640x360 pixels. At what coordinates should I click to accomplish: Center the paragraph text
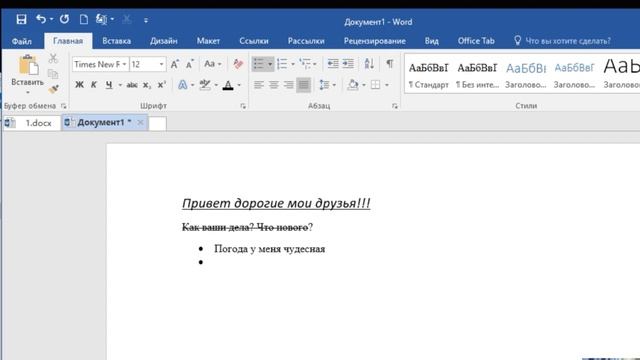point(273,85)
